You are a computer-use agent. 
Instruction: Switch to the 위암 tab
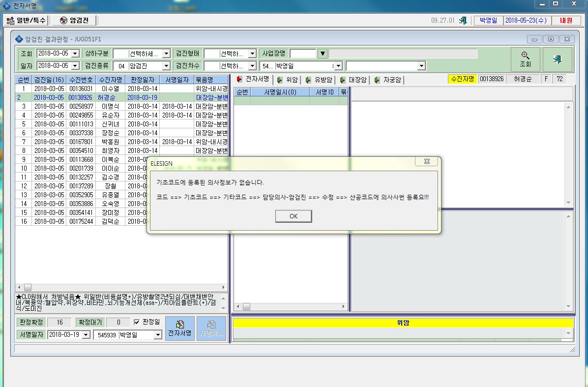[287, 80]
